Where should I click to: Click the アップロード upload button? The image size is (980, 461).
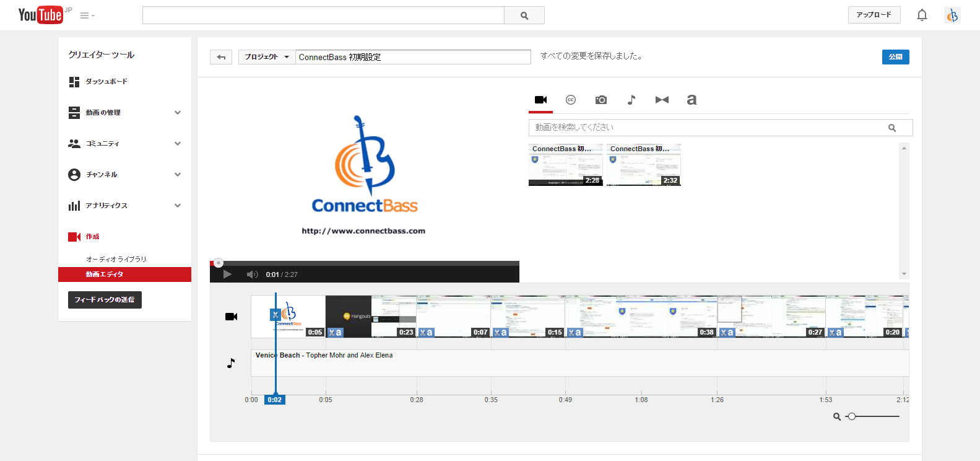coord(874,15)
